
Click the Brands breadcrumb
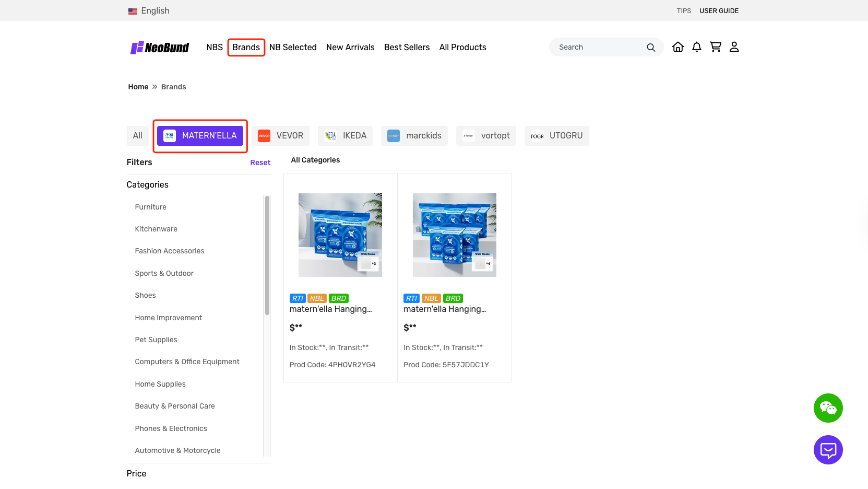(174, 87)
